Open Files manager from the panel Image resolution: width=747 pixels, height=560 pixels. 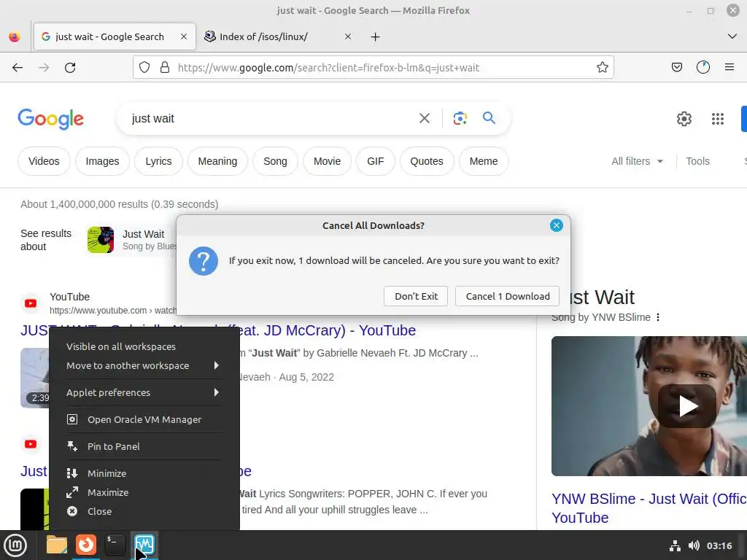coord(57,545)
